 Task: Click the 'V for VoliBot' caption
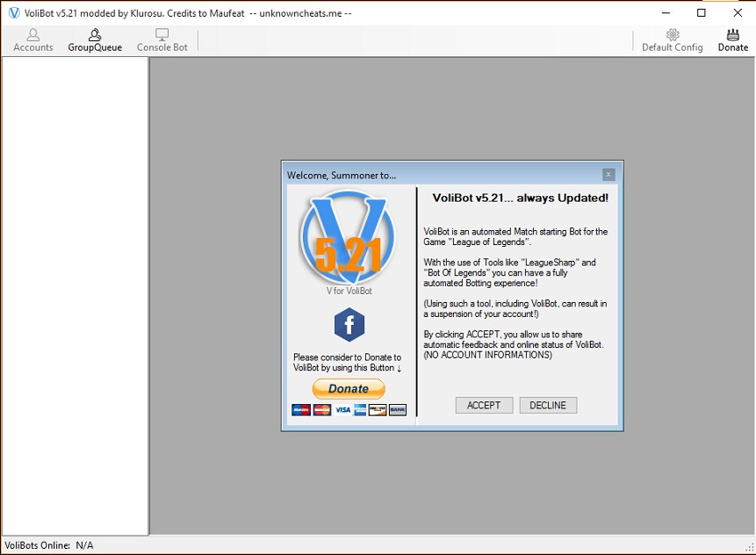tap(349, 291)
